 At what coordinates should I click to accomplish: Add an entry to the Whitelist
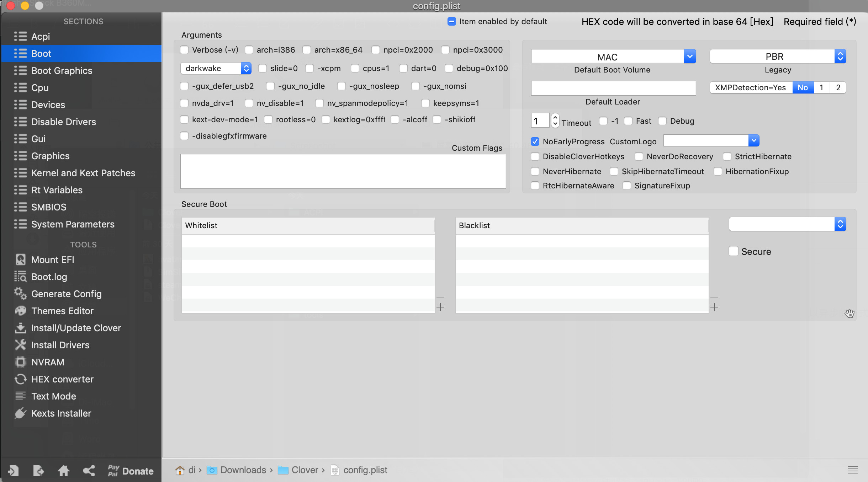point(440,307)
